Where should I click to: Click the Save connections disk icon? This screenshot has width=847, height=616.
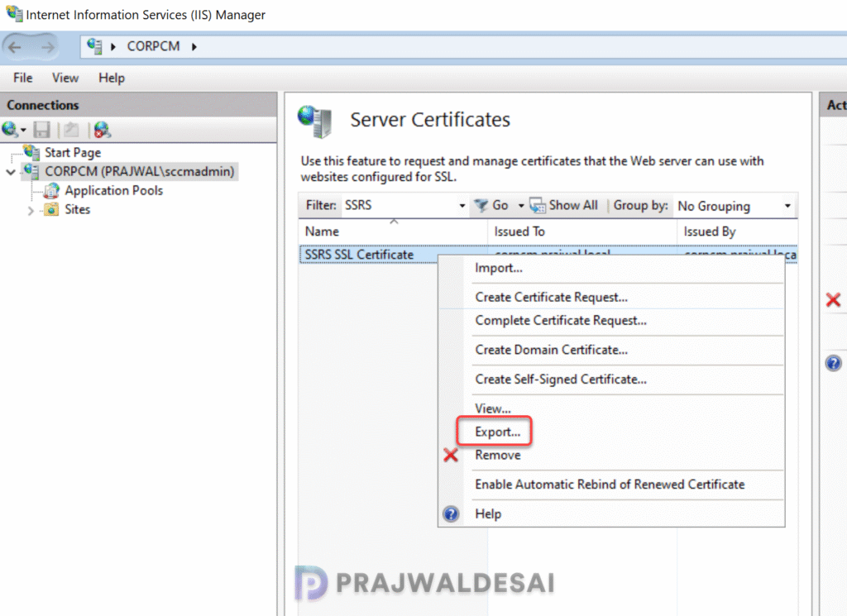coord(41,130)
